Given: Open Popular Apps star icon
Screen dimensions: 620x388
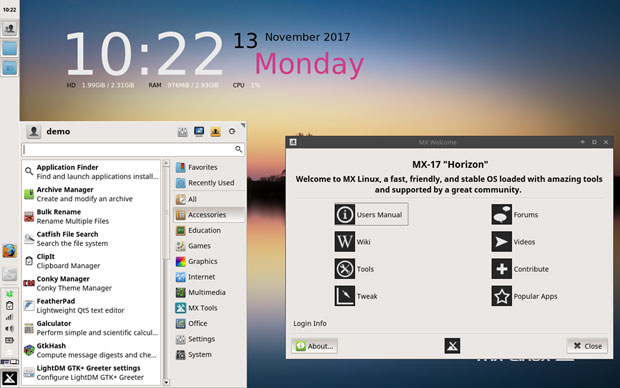Looking at the screenshot, I should [x=501, y=296].
